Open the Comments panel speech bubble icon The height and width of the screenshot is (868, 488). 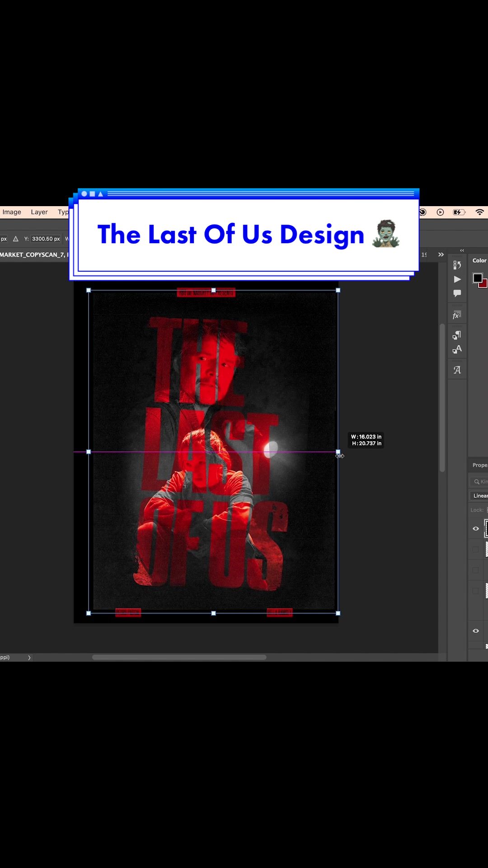point(457,293)
